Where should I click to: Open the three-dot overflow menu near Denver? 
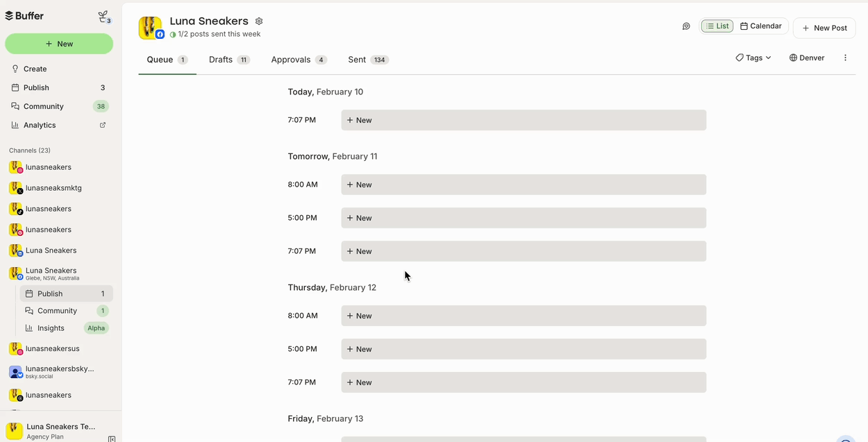845,58
